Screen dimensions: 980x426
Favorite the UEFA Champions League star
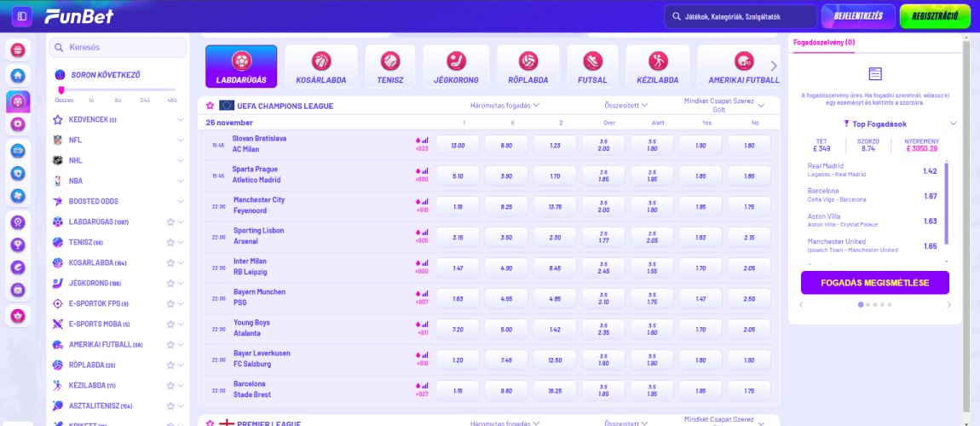pos(210,106)
